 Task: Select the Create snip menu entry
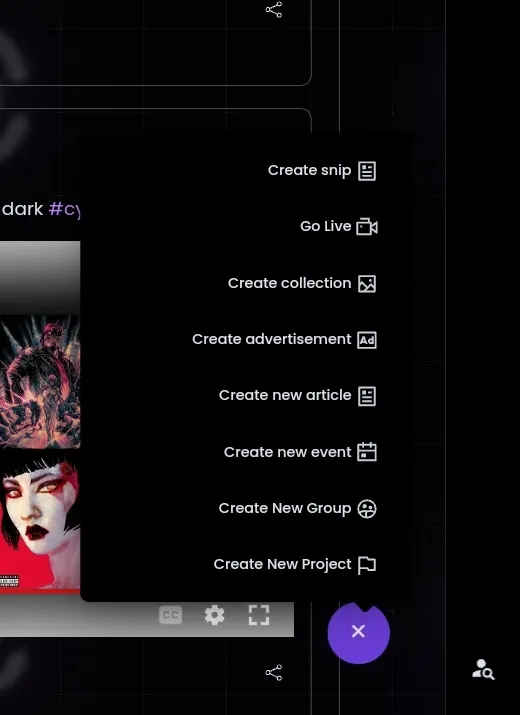pyautogui.click(x=322, y=171)
